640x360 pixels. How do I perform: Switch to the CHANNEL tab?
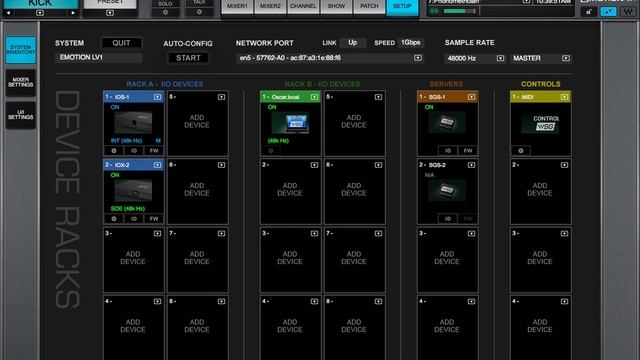[303, 6]
